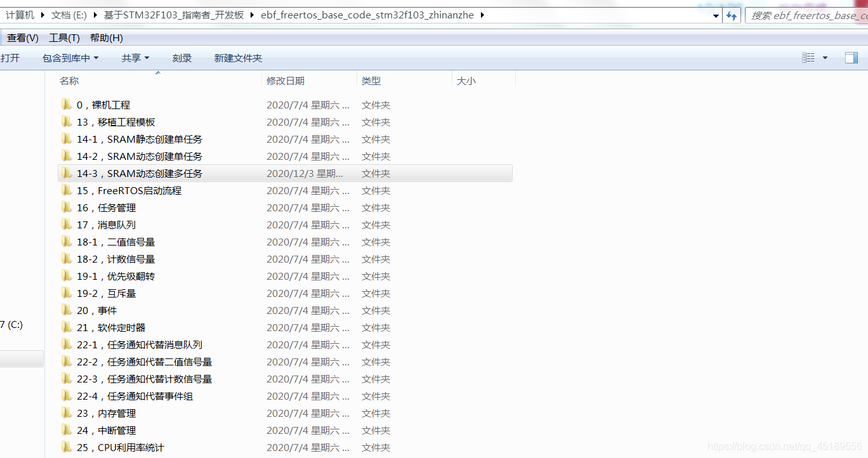This screenshot has width=868, height=458.
Task: Select folder icon of 17，消息队列
Action: (x=67, y=225)
